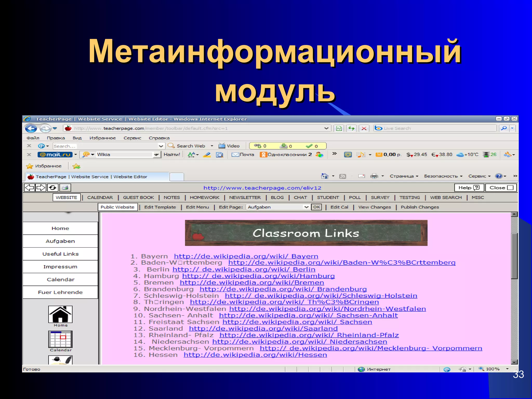This screenshot has height=399, width=532.
Task: Click the sidebar Home house image
Action: point(60,315)
